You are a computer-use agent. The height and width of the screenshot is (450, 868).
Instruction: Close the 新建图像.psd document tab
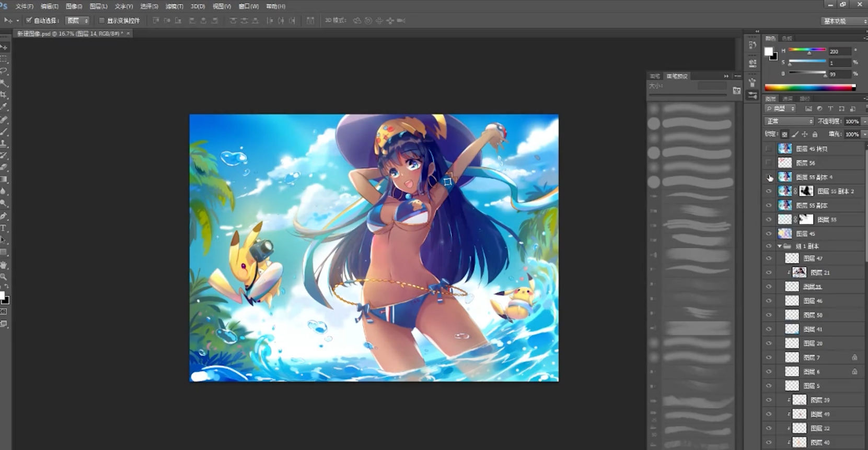(x=128, y=33)
